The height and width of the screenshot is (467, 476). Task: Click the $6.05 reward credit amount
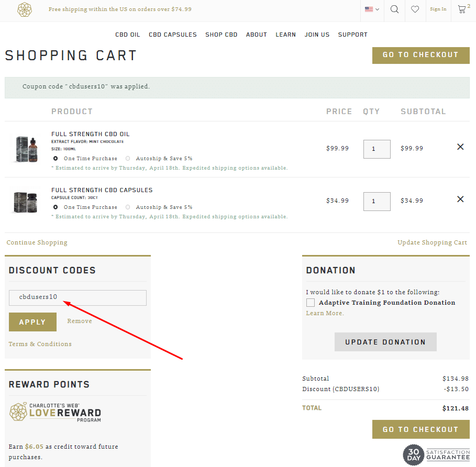tap(35, 447)
